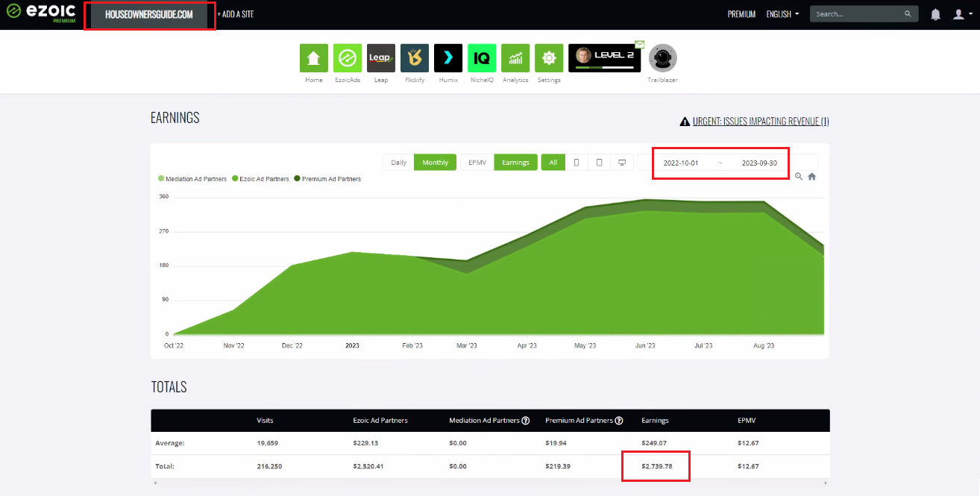Switch chart to Daily view
Screen dimensions: 980x496
point(399,163)
